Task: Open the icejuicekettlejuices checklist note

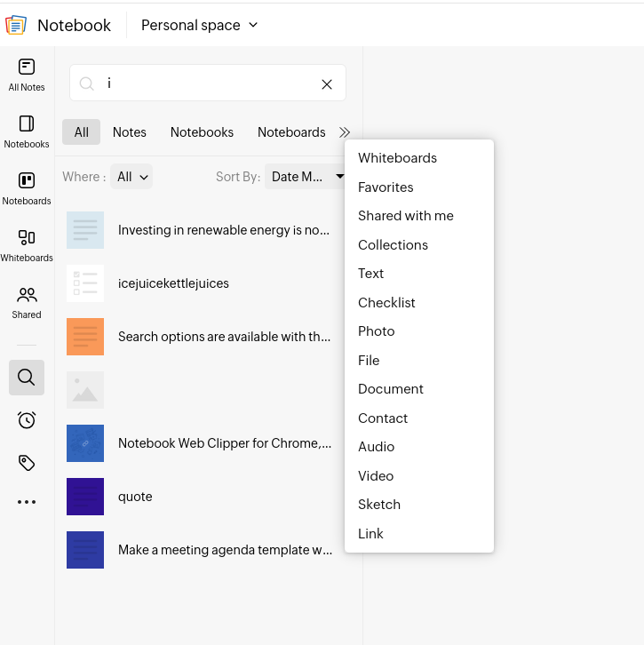Action: 173,283
